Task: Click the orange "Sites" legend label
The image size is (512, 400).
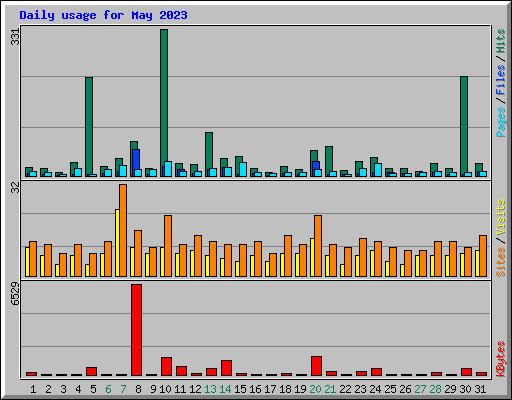Action: coord(500,262)
